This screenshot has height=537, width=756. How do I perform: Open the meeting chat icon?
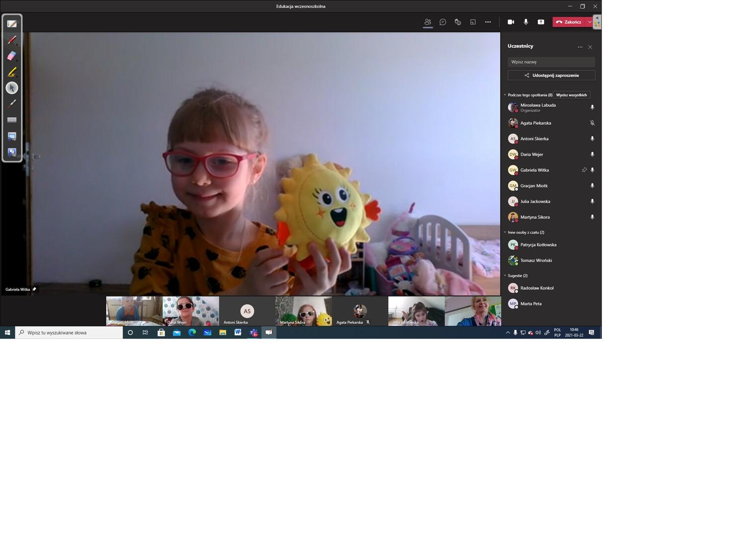click(443, 22)
